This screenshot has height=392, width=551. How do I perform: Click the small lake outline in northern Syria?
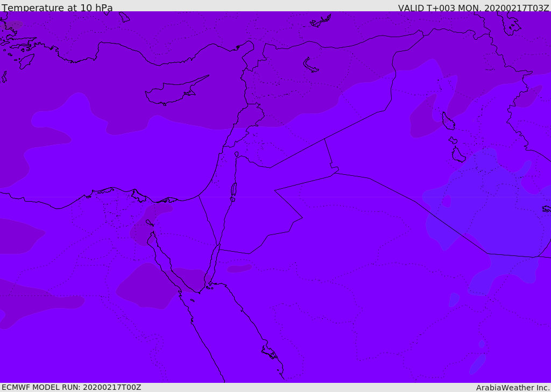[310, 65]
